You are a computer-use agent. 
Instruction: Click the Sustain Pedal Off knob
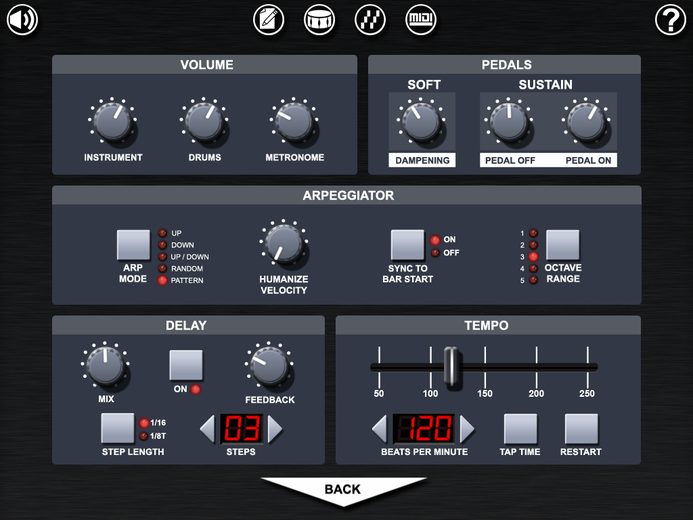[x=509, y=121]
